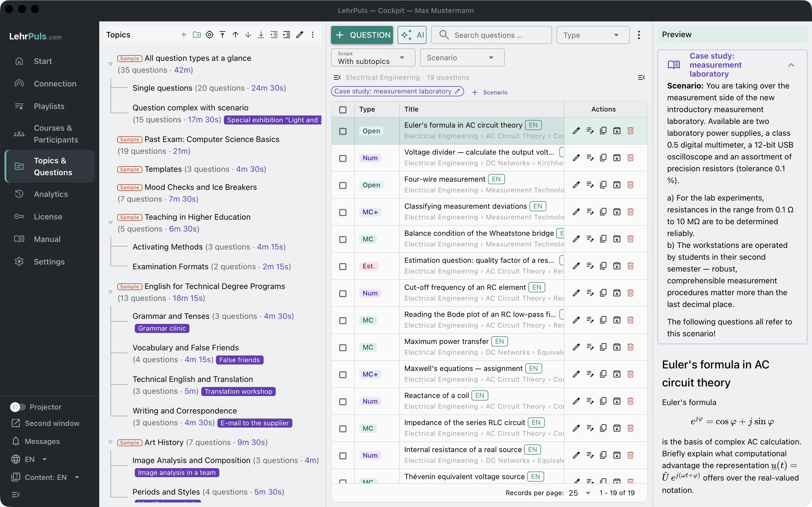
Task: Click the add new folder icon in Topics
Action: coord(197,35)
